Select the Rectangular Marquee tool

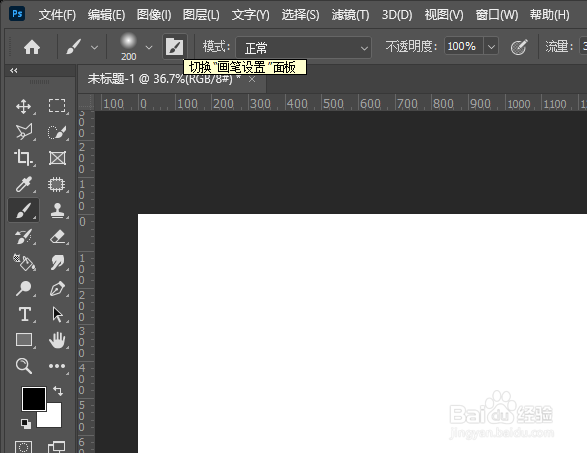[57, 106]
